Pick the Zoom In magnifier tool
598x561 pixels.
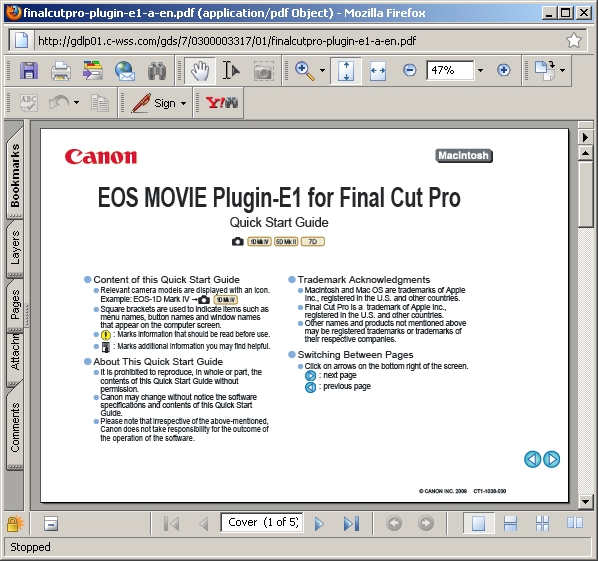tap(305, 71)
